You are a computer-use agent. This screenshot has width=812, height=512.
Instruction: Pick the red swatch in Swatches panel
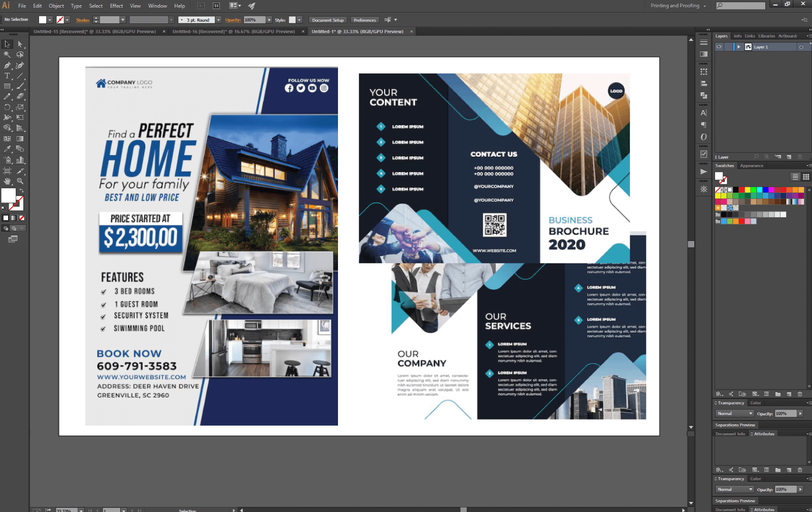tap(741, 190)
